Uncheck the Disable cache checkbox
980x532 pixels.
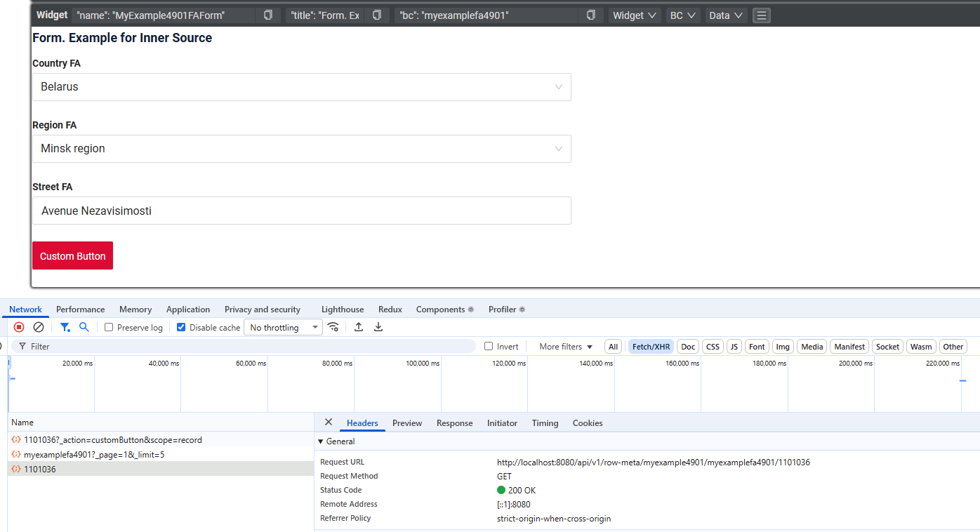(x=181, y=328)
